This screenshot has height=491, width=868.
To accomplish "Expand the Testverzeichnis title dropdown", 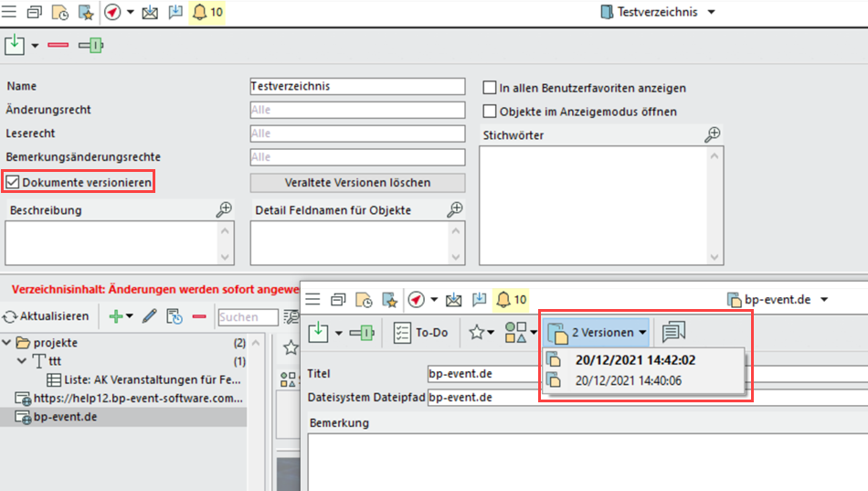I will pyautogui.click(x=712, y=12).
